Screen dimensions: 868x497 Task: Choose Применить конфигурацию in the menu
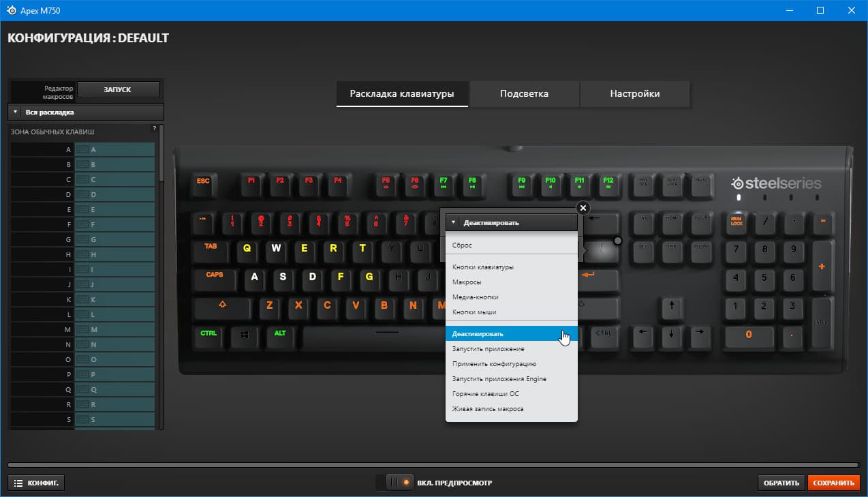click(512, 363)
